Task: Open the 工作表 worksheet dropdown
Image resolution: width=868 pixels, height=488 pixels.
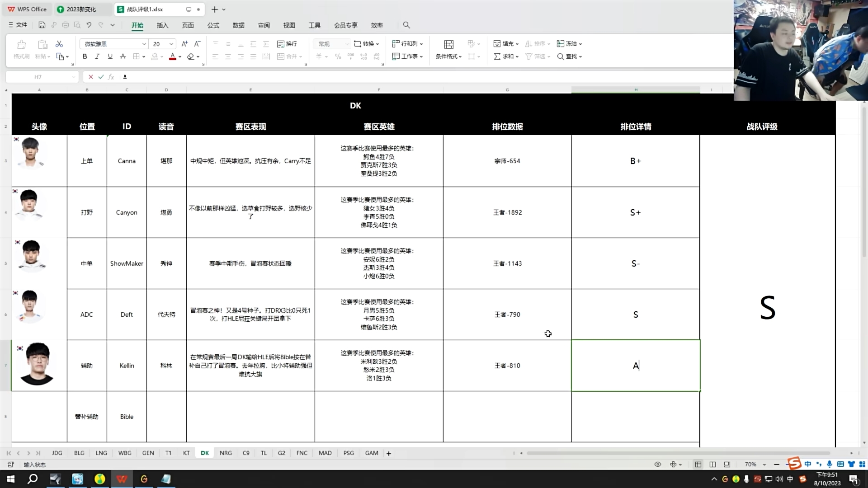Action: pyautogui.click(x=407, y=56)
